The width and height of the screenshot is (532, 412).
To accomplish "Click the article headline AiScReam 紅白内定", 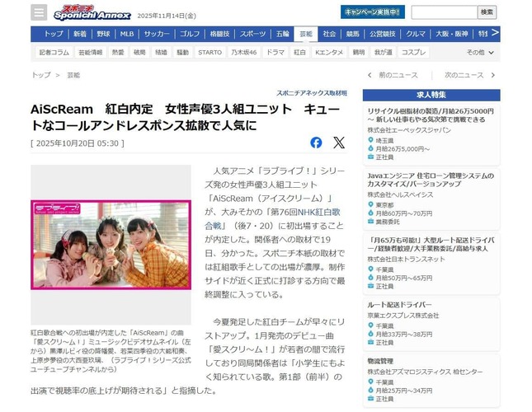I will tap(186, 117).
